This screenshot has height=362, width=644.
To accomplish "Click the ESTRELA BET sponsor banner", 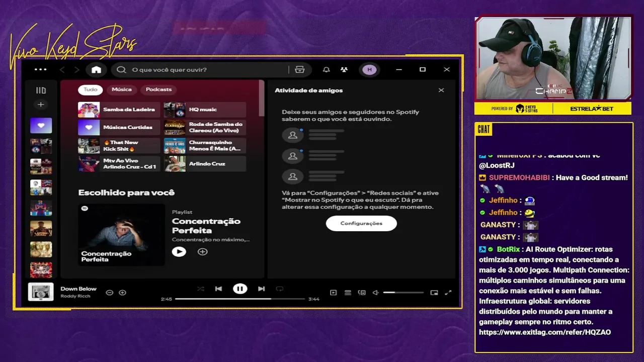I will pyautogui.click(x=592, y=109).
